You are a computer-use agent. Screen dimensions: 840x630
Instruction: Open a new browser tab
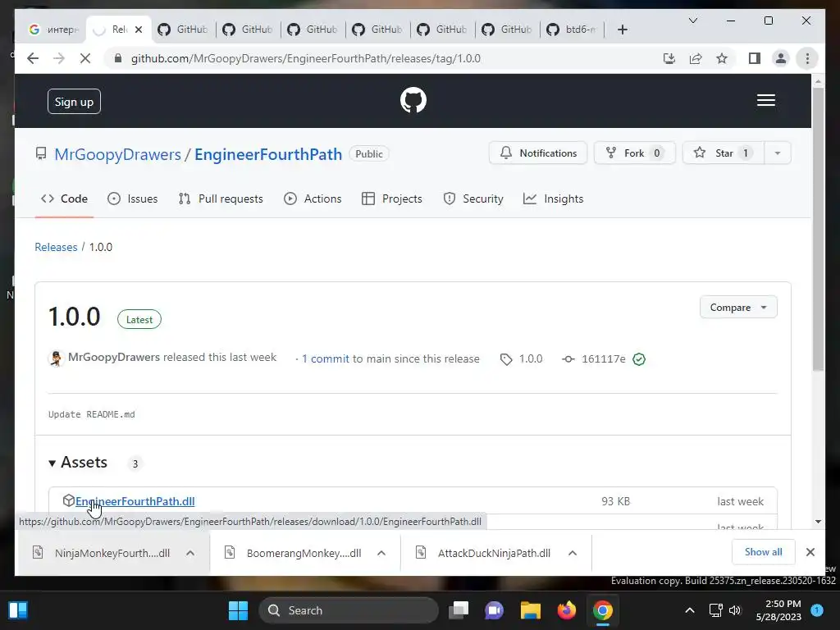[622, 30]
